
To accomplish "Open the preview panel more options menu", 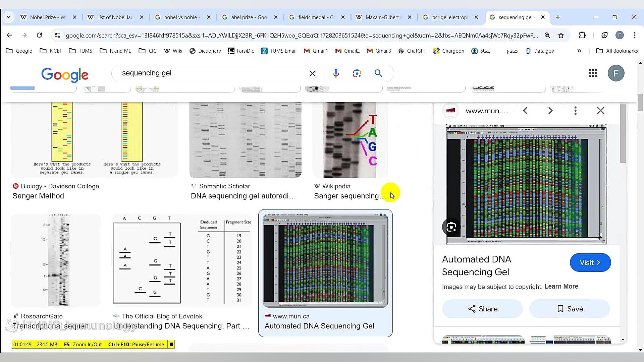I will pos(575,111).
